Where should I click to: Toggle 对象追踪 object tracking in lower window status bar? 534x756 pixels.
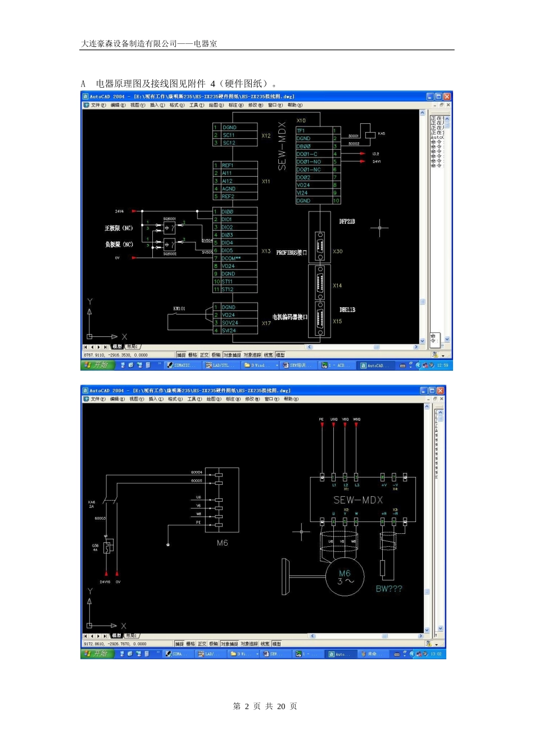[x=250, y=643]
